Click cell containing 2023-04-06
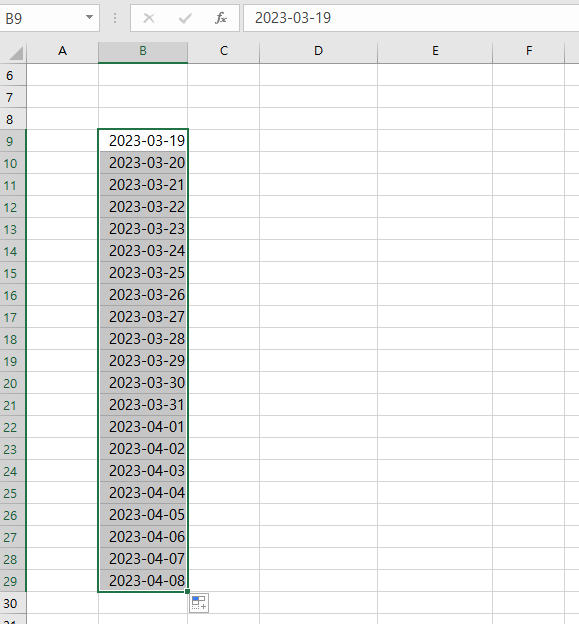The height and width of the screenshot is (624, 579). pyautogui.click(x=143, y=537)
